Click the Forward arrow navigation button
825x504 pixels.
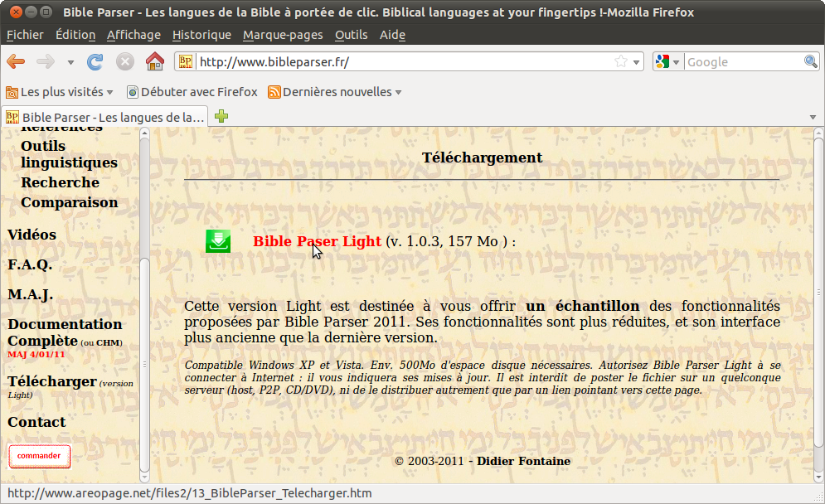coord(46,62)
